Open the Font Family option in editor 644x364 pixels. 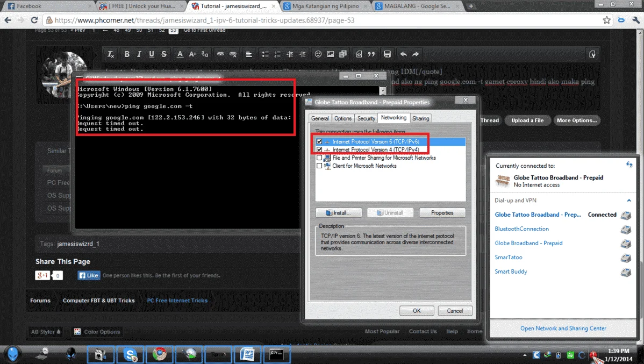(x=204, y=54)
